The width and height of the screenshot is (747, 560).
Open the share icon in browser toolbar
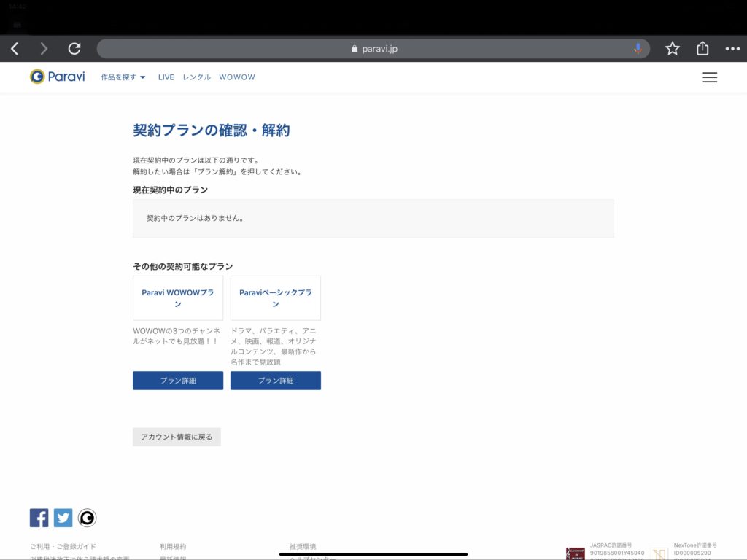pyautogui.click(x=703, y=49)
